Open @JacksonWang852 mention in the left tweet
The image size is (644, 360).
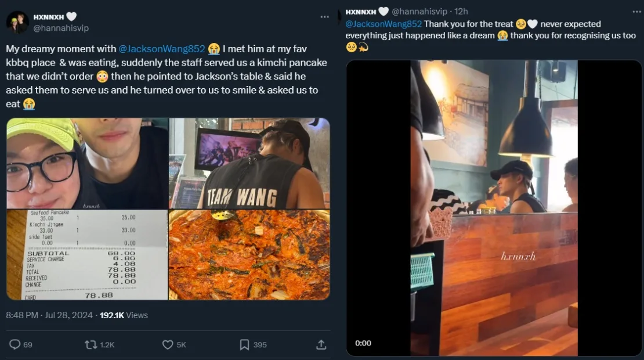click(x=161, y=49)
